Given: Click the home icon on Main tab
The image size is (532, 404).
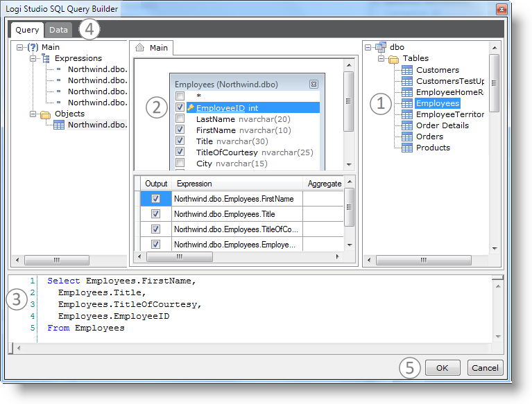Looking at the screenshot, I should pyautogui.click(x=140, y=47).
